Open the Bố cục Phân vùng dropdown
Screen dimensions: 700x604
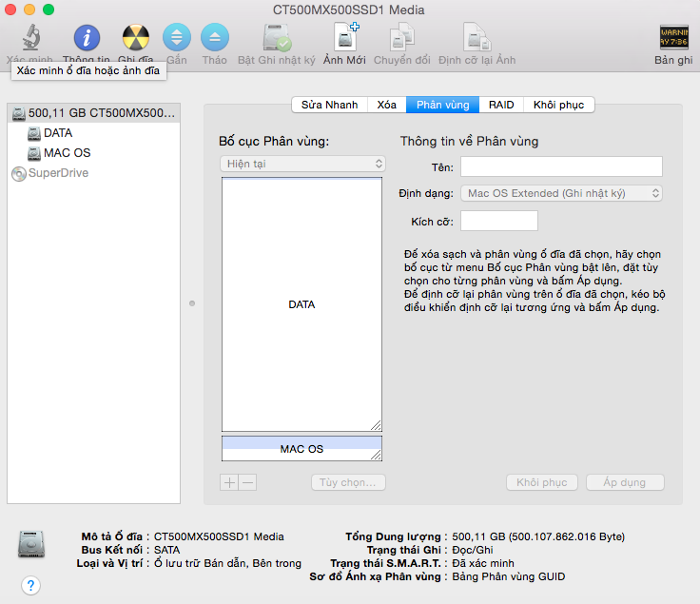(x=302, y=164)
